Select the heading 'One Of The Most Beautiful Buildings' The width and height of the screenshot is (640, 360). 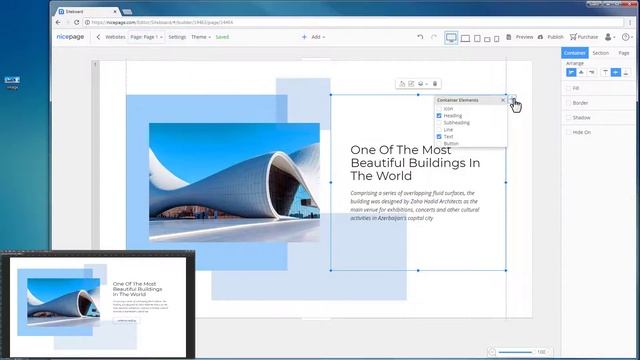(x=415, y=163)
